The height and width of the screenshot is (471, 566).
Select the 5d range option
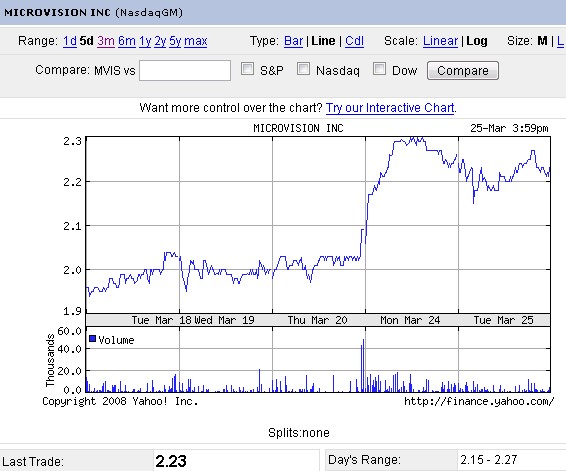pos(87,41)
